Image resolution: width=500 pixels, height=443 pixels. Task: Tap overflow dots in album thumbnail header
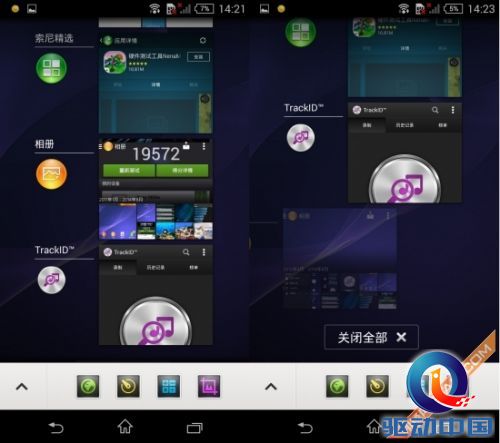click(x=204, y=146)
